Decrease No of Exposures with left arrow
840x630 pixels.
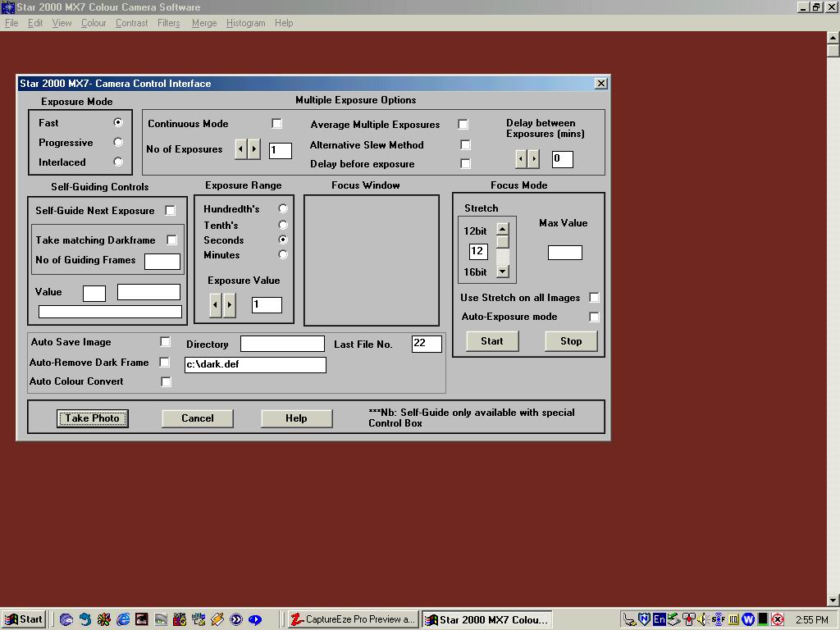(241, 149)
